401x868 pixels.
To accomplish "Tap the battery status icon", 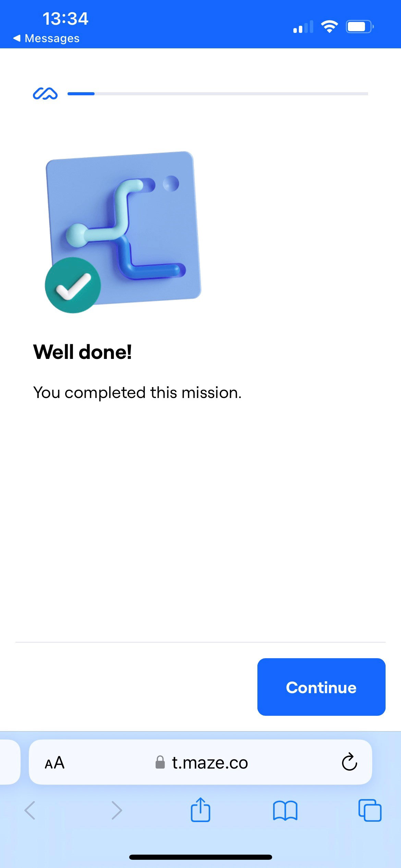I will pos(360,27).
